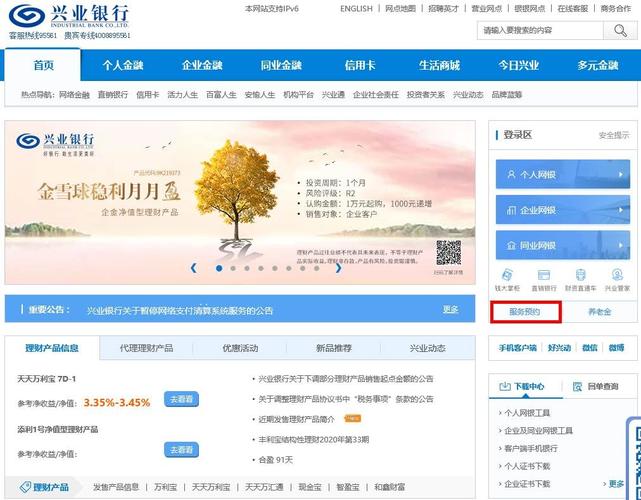Click 更多 in download center
Viewport: 641px width, 500px height.
coord(616,484)
